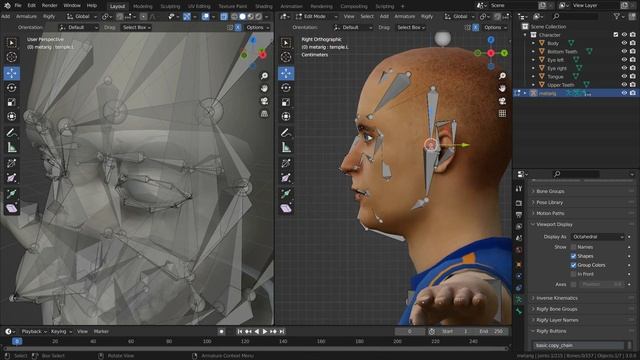Expand the Bone Groups panel
640x360 pixels.
[x=550, y=191]
